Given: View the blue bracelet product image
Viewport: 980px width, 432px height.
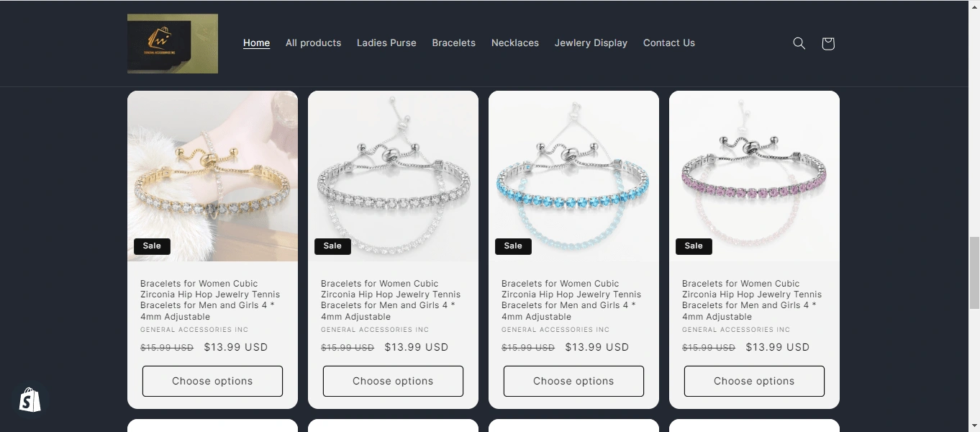Looking at the screenshot, I should point(573,176).
